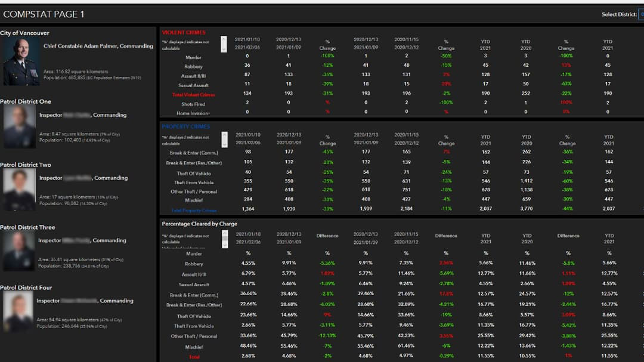Click the down arrow on Property Crimes scrollbar
644x362 pixels.
[x=224, y=145]
